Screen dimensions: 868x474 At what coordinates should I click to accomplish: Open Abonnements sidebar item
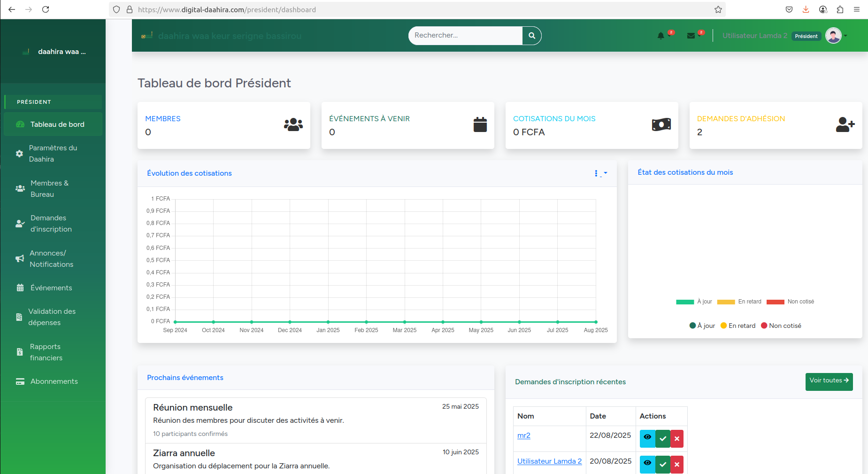pyautogui.click(x=53, y=381)
